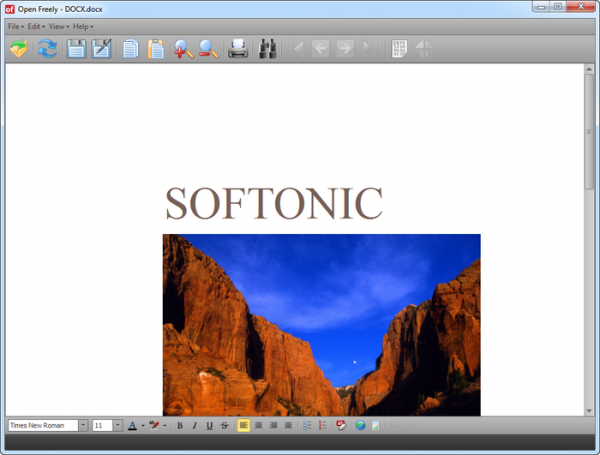Insert hyperlink with the globe icon
600x455 pixels.
(x=360, y=426)
